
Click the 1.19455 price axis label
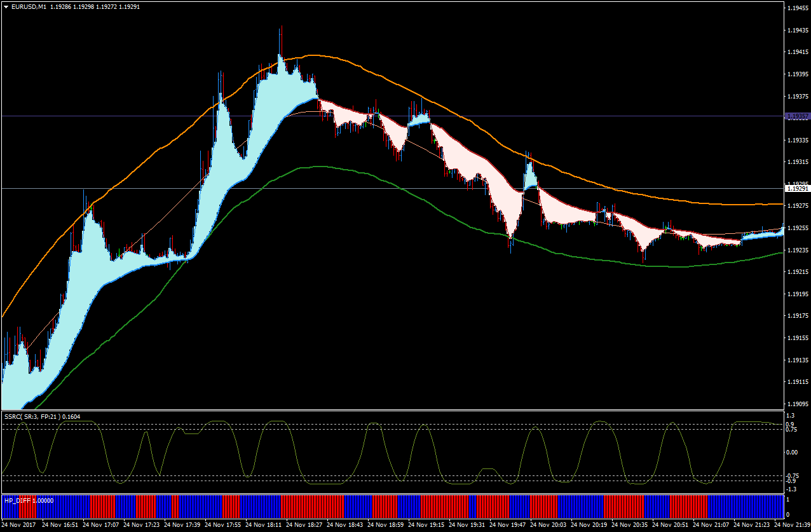click(x=798, y=8)
